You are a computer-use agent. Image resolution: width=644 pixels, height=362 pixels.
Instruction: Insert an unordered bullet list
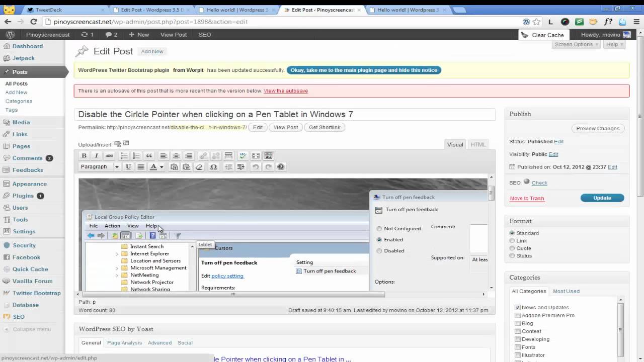(124, 156)
